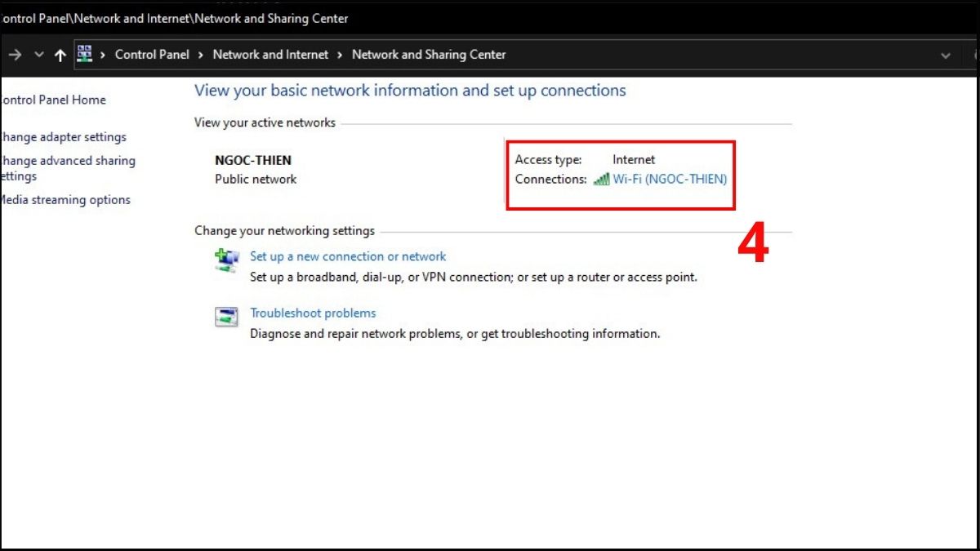The image size is (980, 551).
Task: Click Set up a new connection or network
Action: 348,256
